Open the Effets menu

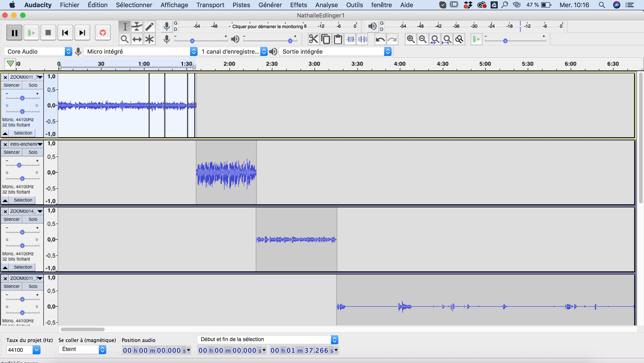pyautogui.click(x=298, y=5)
